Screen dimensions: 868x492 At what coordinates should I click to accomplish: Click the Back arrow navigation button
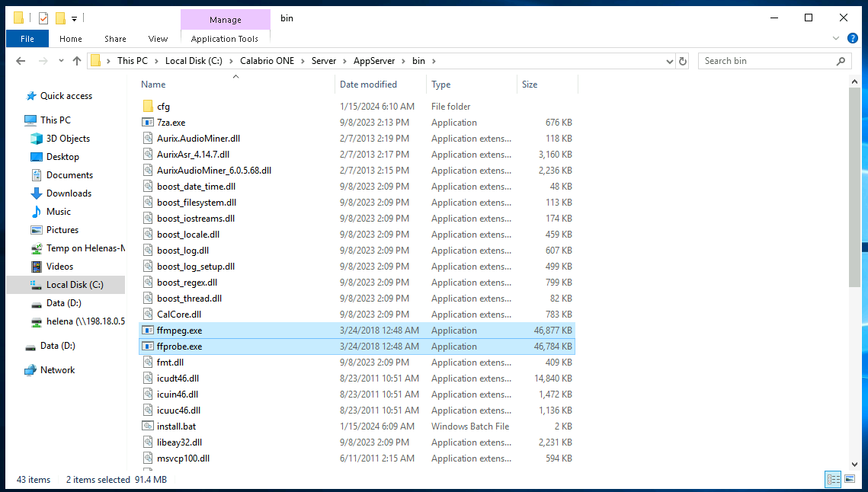click(x=21, y=61)
